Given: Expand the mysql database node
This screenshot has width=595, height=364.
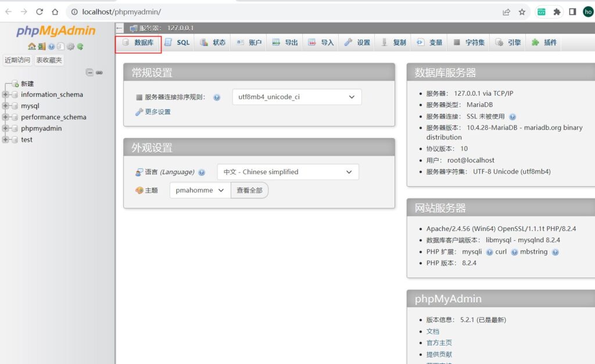Looking at the screenshot, I should click(x=5, y=106).
